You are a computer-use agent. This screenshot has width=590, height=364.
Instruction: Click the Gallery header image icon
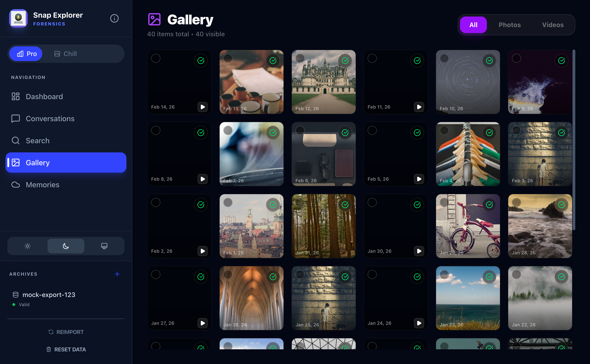tap(154, 19)
